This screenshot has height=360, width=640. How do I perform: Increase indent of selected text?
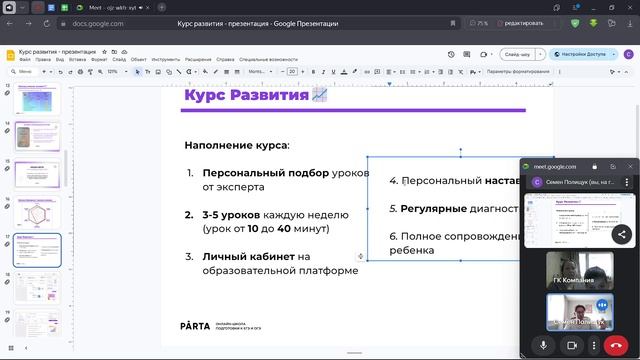[x=450, y=72]
